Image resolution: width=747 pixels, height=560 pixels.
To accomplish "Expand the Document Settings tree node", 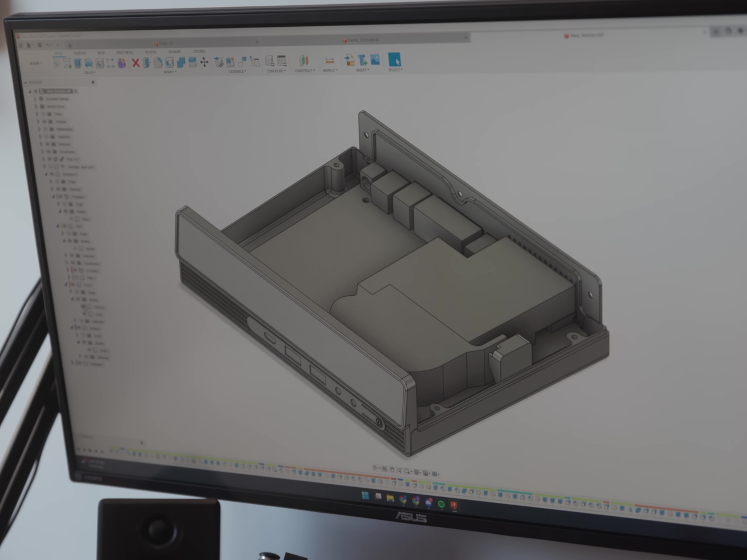I will tap(35, 99).
